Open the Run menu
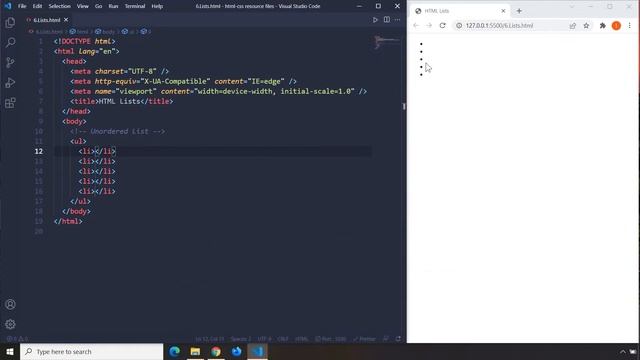The width and height of the screenshot is (640, 360). [113, 6]
